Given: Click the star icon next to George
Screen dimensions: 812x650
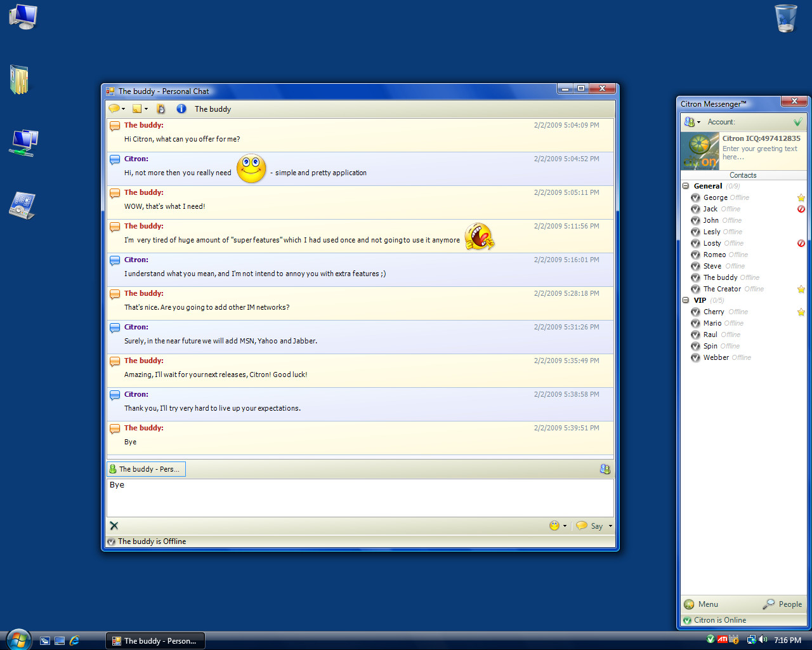Looking at the screenshot, I should [x=801, y=197].
